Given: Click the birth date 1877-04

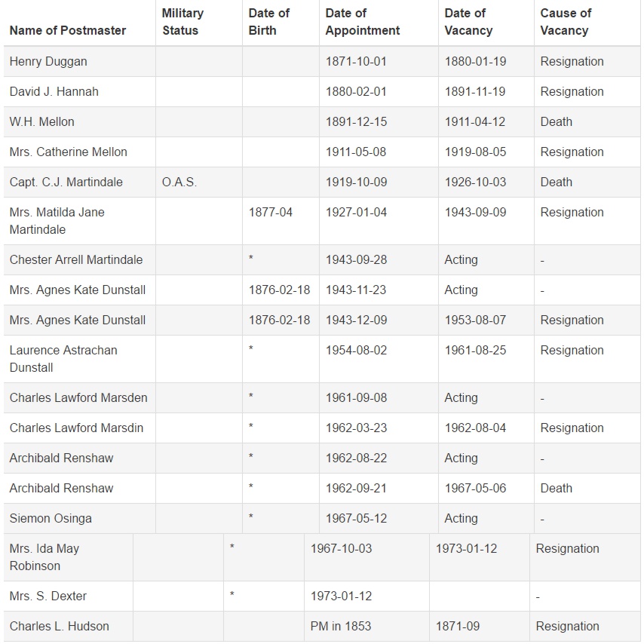Looking at the screenshot, I should 271,213.
